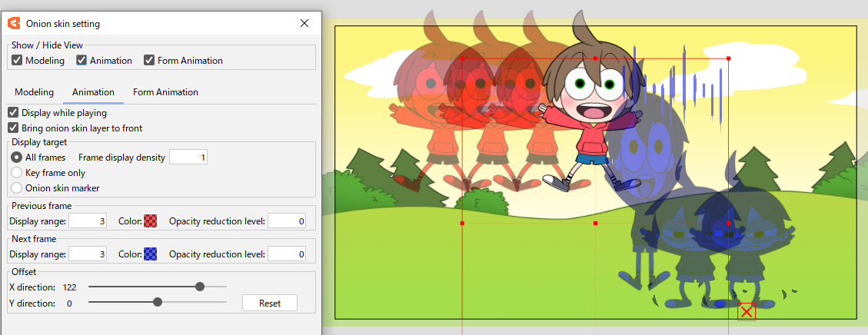Toggle the Modeling view checkbox
Image resolution: width=868 pixels, height=335 pixels.
(17, 61)
